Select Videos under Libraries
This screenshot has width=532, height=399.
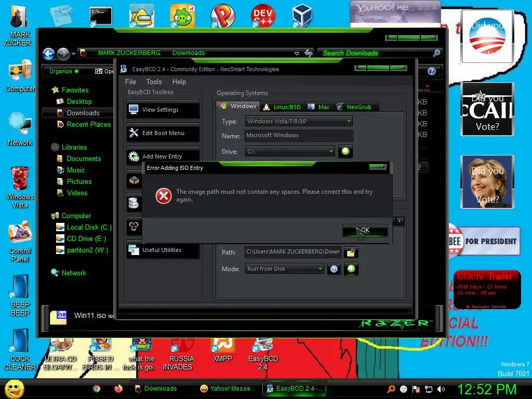click(x=77, y=193)
